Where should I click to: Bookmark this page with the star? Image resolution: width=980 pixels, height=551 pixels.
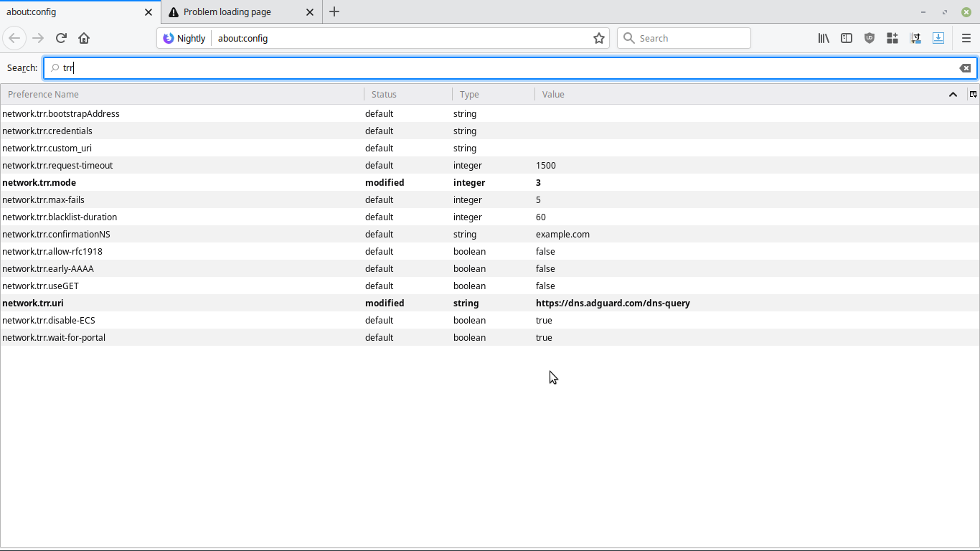pos(599,38)
